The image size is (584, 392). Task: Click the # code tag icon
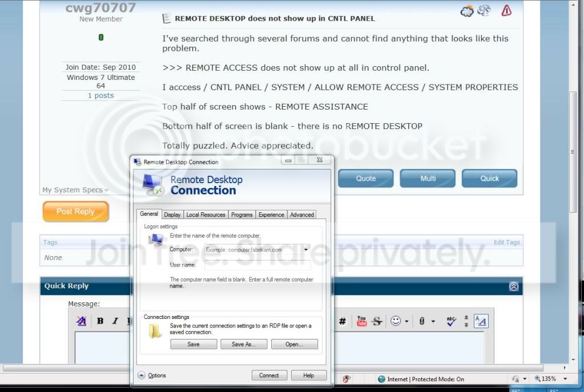point(343,321)
